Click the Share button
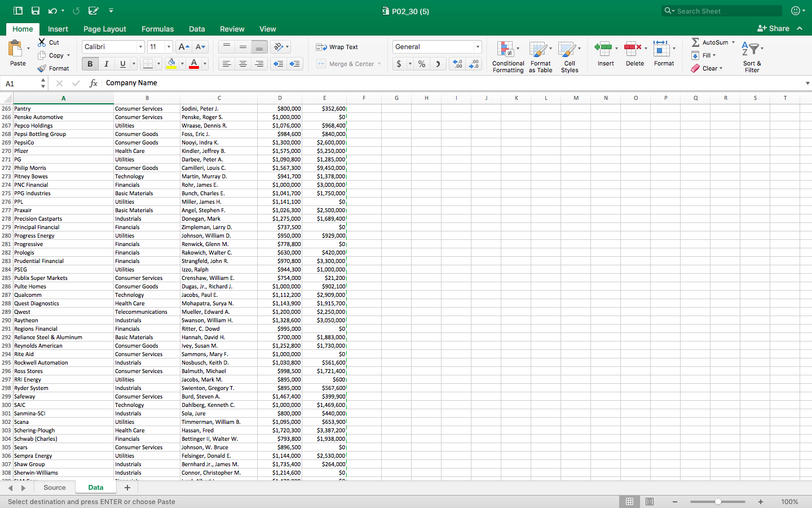Screen dimensions: 812x508 [773, 28]
